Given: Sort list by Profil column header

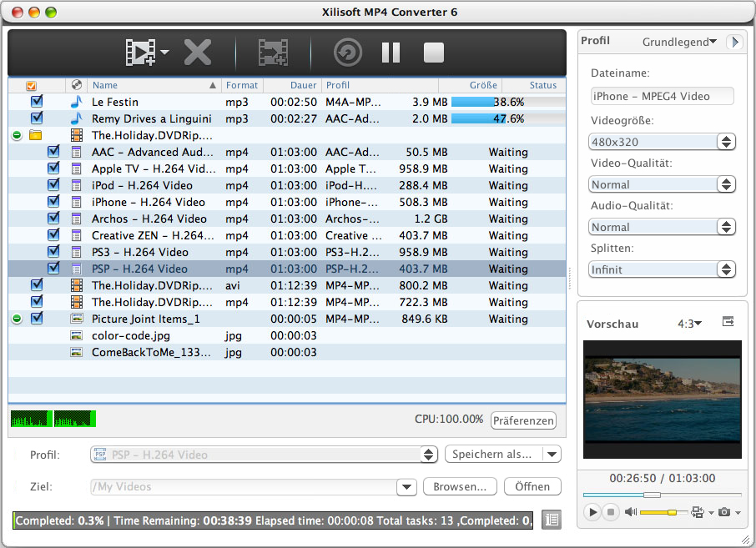Looking at the screenshot, I should [380, 85].
